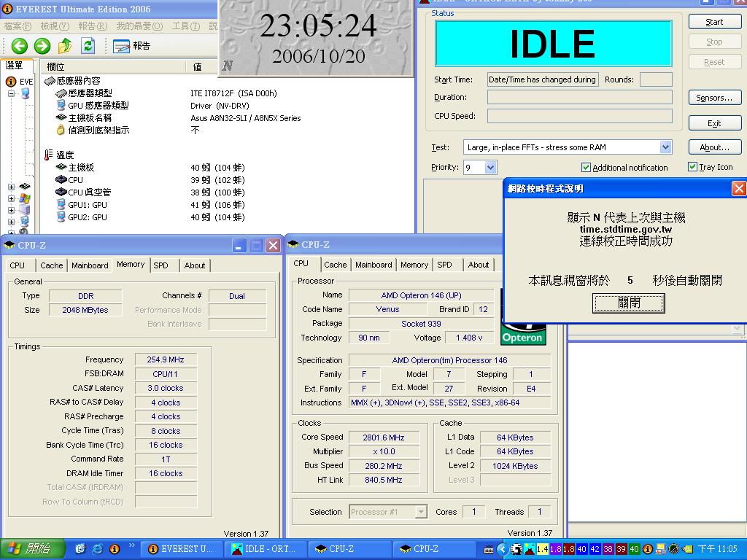Open the 工具(T) menu in EVEREST
Screen dimensions: 747x560
tap(186, 26)
